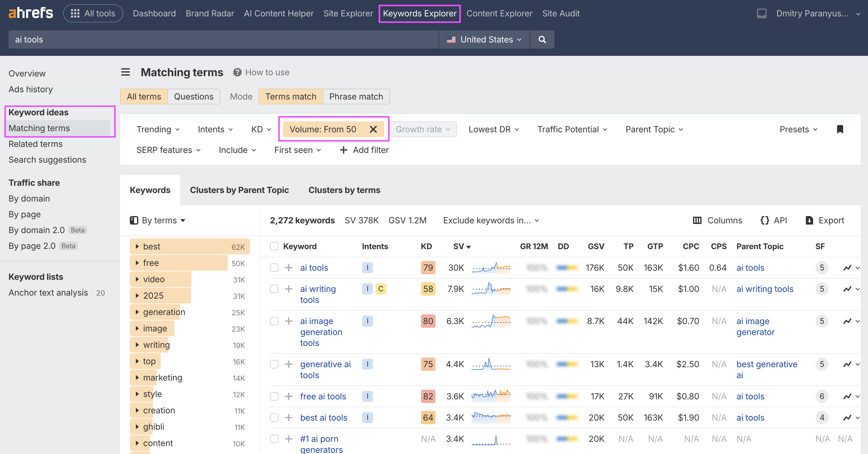The height and width of the screenshot is (454, 868).
Task: Click the Add filter plus icon
Action: coord(343,150)
